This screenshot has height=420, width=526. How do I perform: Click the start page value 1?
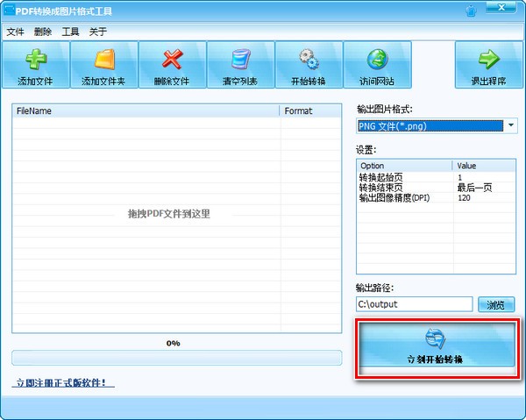[460, 177]
